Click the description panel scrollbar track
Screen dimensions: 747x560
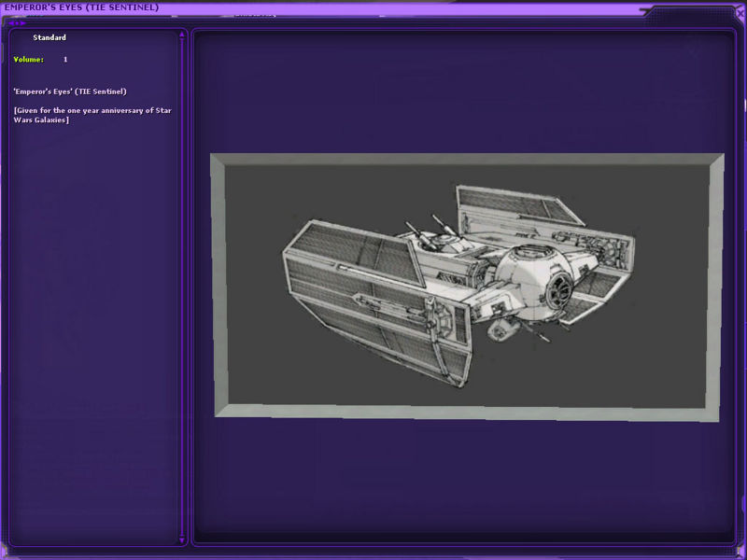pyautogui.click(x=181, y=280)
